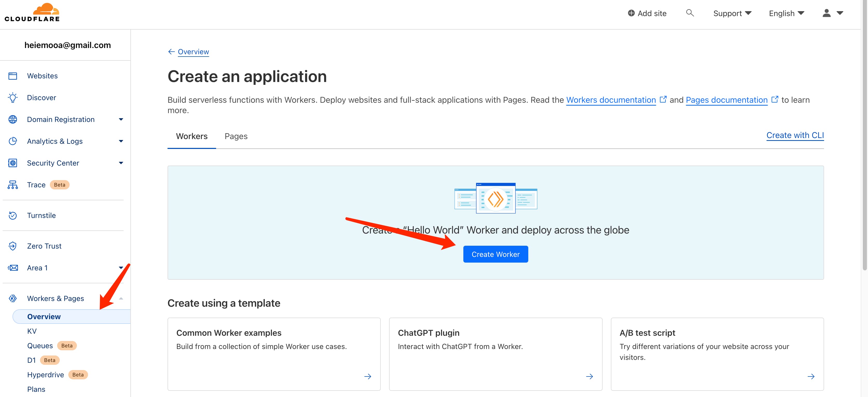Screen dimensions: 868x397
Task: Expand the Domain Registration menu
Action: [121, 120]
